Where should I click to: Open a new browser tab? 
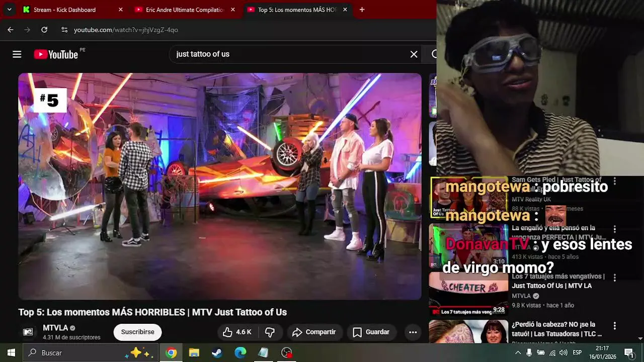tap(362, 10)
